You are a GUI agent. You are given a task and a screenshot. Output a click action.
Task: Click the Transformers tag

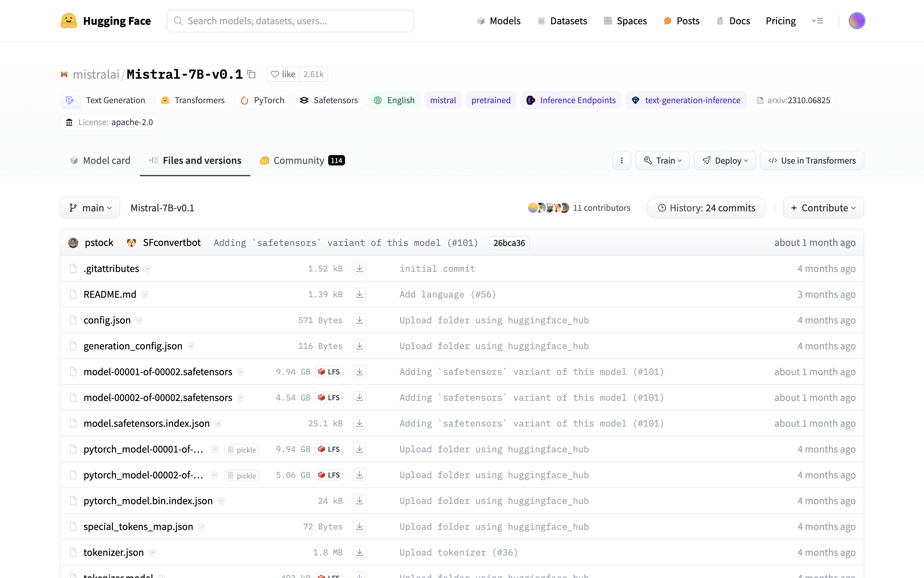pos(193,100)
